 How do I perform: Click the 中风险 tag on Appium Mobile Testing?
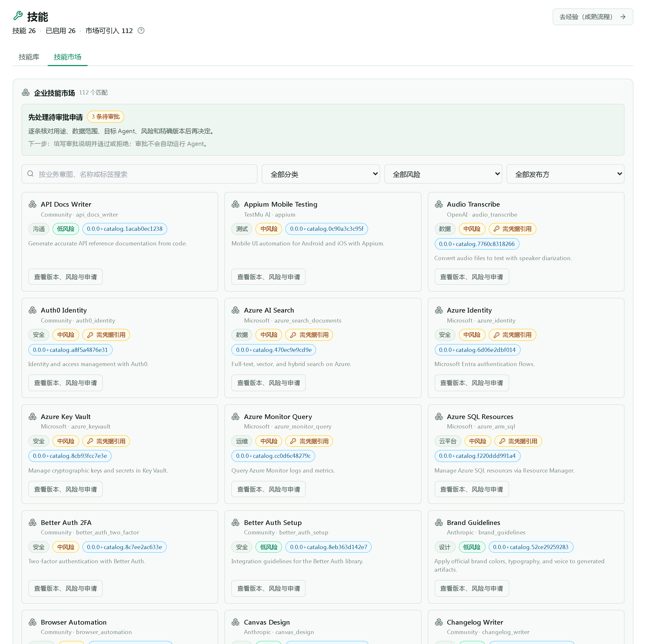pos(269,229)
